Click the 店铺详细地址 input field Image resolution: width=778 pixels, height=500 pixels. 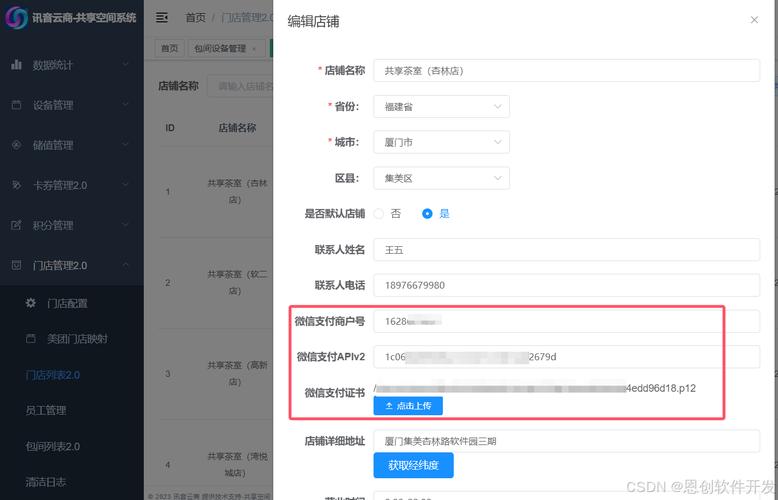(x=567, y=441)
